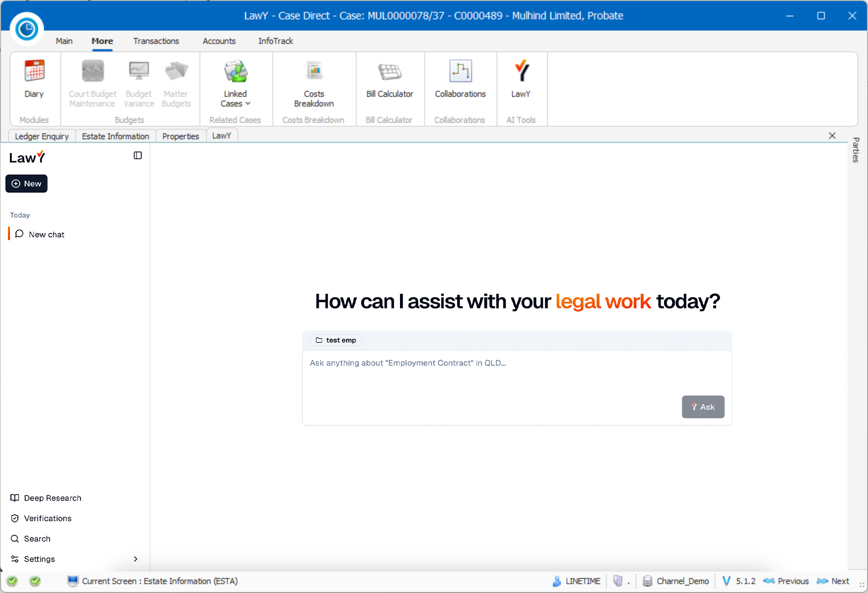868x593 pixels.
Task: Click the test emp folder chip
Action: coord(336,340)
